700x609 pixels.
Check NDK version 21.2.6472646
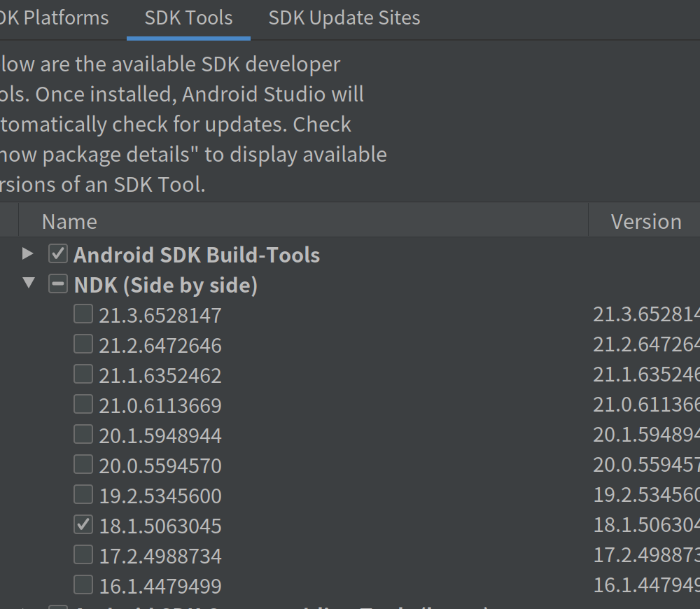83,344
